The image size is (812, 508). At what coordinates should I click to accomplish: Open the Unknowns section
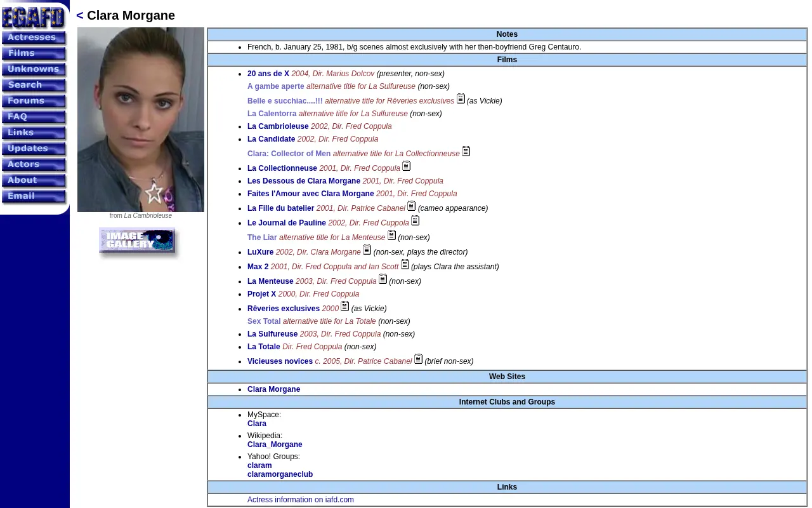[x=34, y=70]
